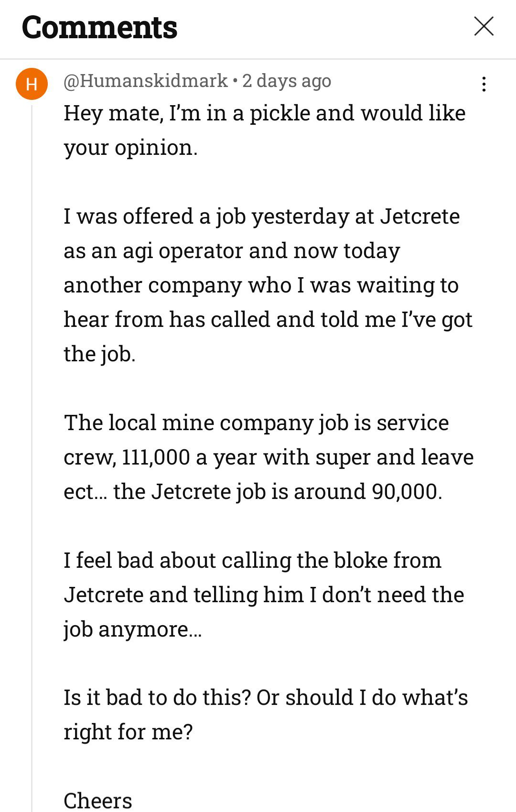The image size is (516, 812).
Task: Click the "Is it bad to do this?" question
Action: (265, 698)
